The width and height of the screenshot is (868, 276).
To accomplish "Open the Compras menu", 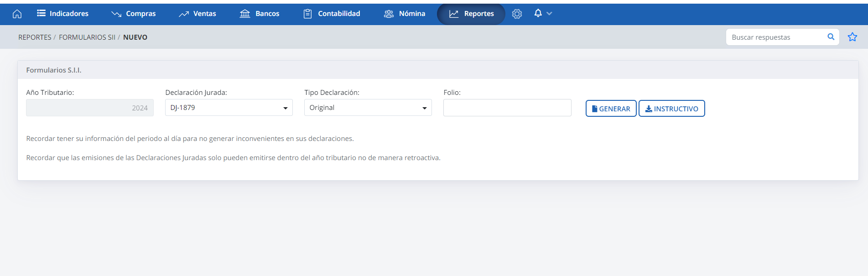I will coord(134,14).
